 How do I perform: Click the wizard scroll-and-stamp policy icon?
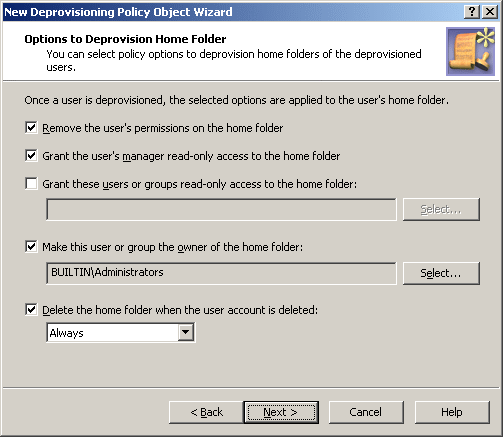(470, 51)
